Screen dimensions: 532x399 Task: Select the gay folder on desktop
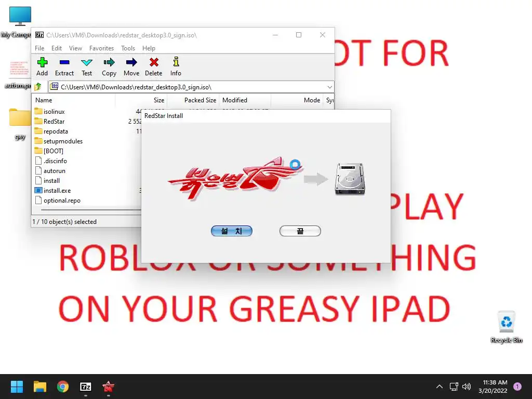(x=20, y=124)
